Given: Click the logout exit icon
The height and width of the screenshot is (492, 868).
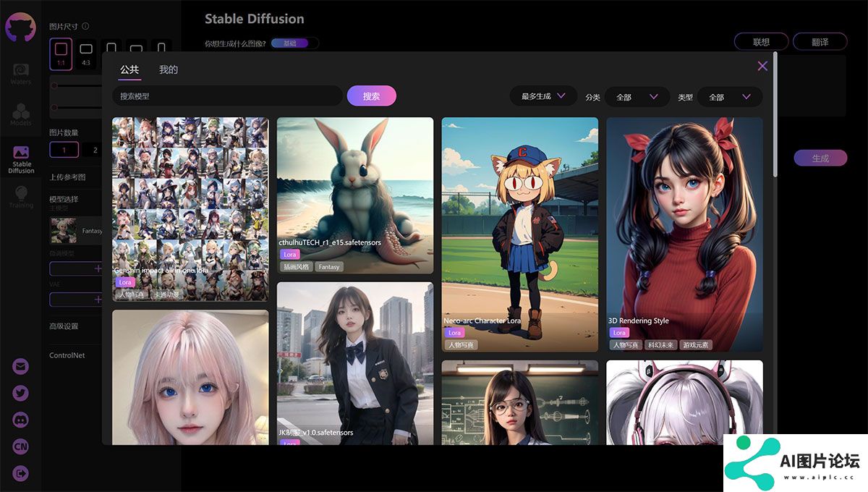Looking at the screenshot, I should 21,473.
